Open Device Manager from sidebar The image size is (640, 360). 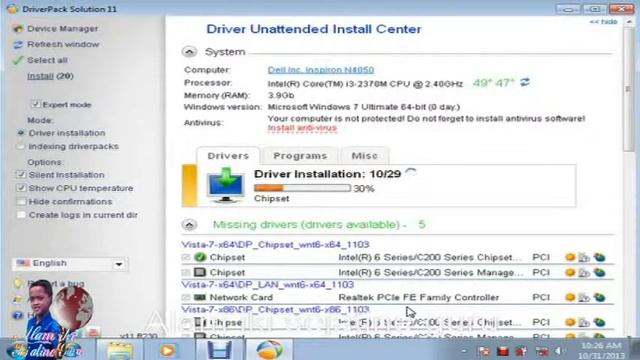(x=62, y=29)
